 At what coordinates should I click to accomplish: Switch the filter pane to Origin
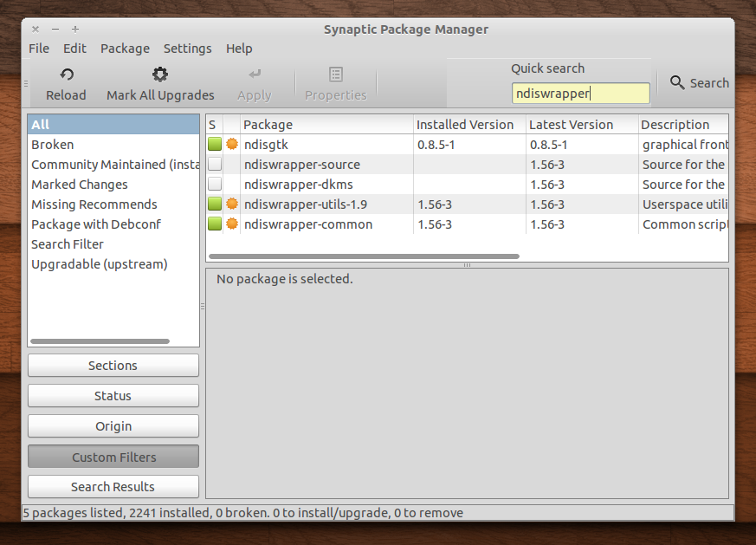point(113,426)
